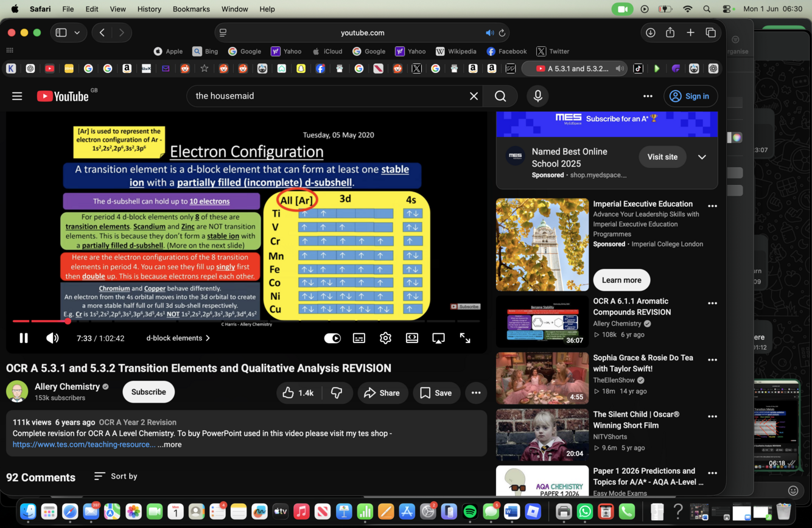
Task: Go to the YouTube home logo
Action: coord(63,96)
